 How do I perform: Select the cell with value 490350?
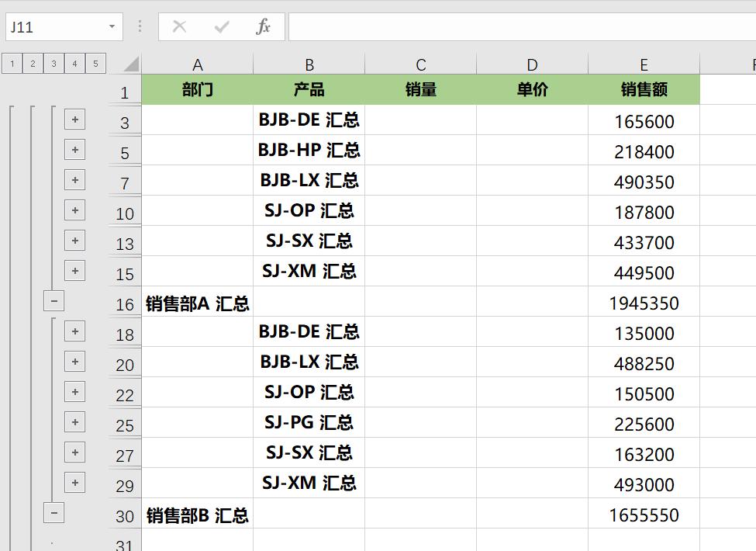[644, 181]
